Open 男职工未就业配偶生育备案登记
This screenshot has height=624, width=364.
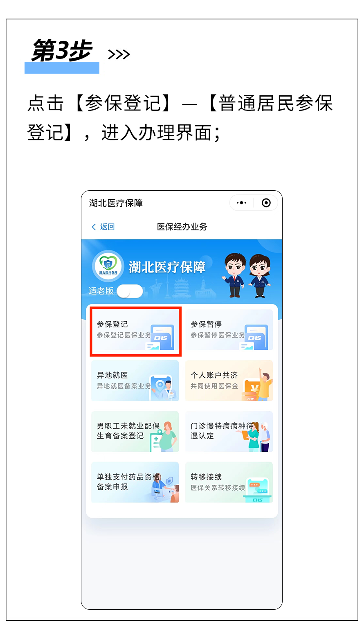point(135,431)
